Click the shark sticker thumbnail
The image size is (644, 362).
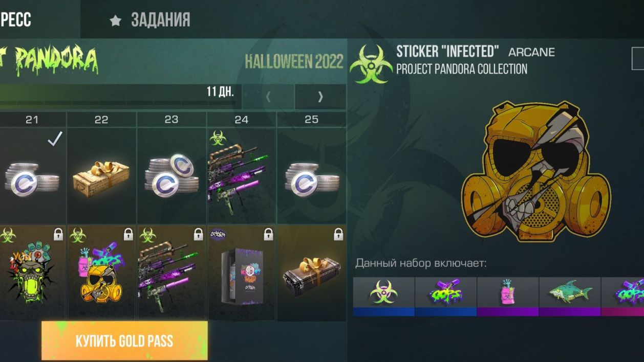[x=569, y=297]
